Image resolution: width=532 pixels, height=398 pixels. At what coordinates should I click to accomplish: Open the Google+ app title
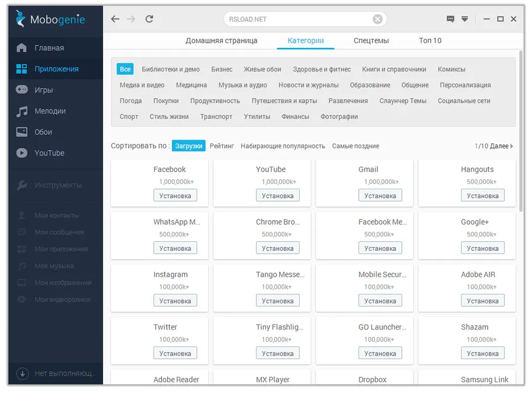(475, 222)
